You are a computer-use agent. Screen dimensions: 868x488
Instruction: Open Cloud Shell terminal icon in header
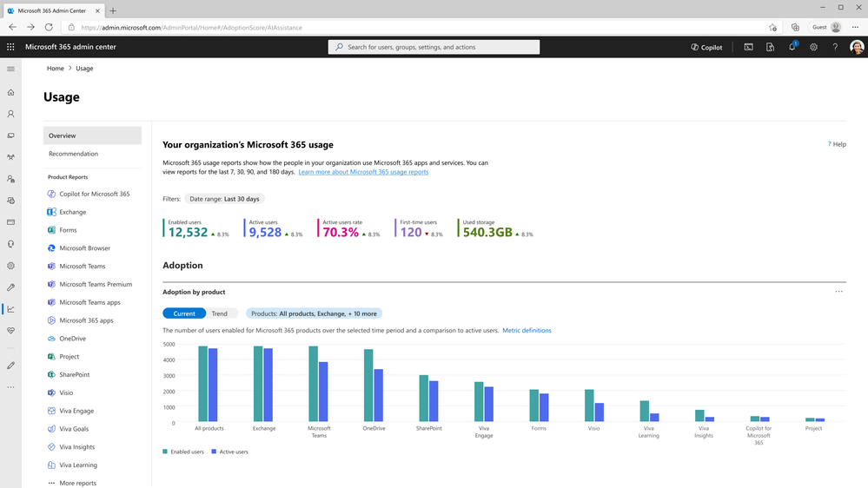pos(748,47)
